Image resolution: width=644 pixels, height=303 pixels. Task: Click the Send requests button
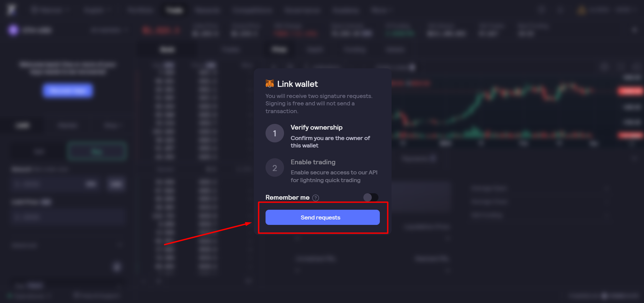322,217
